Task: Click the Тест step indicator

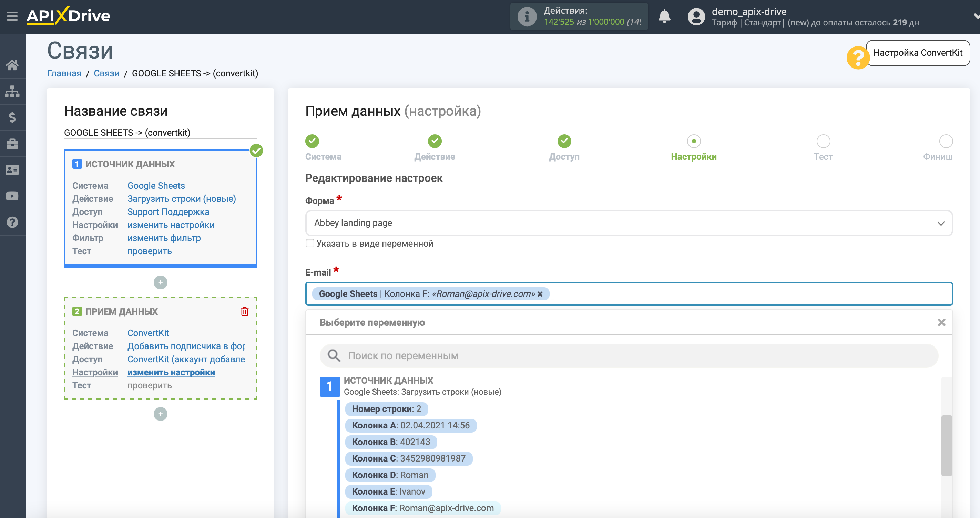Action: tap(823, 141)
